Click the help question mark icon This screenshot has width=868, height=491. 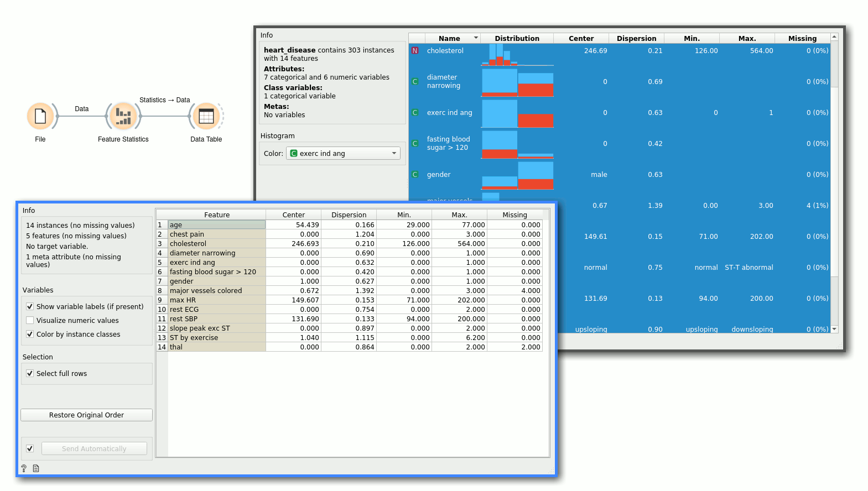tap(24, 468)
